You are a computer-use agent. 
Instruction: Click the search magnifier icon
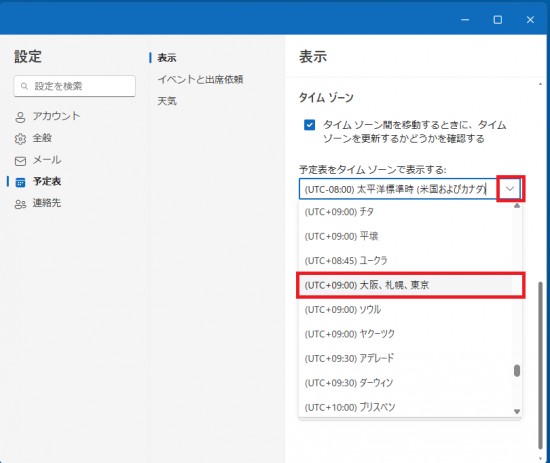pos(24,86)
